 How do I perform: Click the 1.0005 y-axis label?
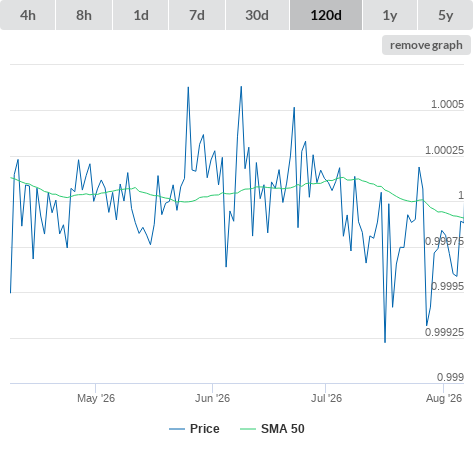pyautogui.click(x=447, y=104)
